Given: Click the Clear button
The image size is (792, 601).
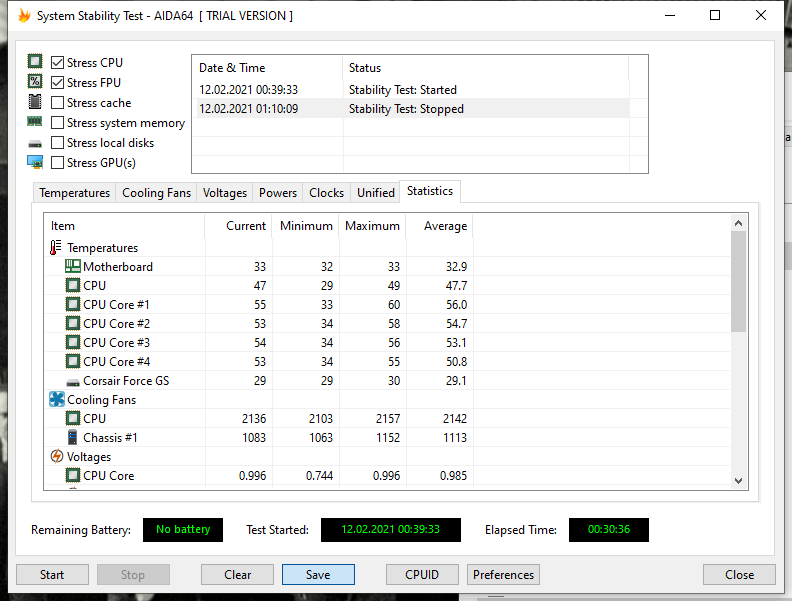Looking at the screenshot, I should tap(237, 575).
